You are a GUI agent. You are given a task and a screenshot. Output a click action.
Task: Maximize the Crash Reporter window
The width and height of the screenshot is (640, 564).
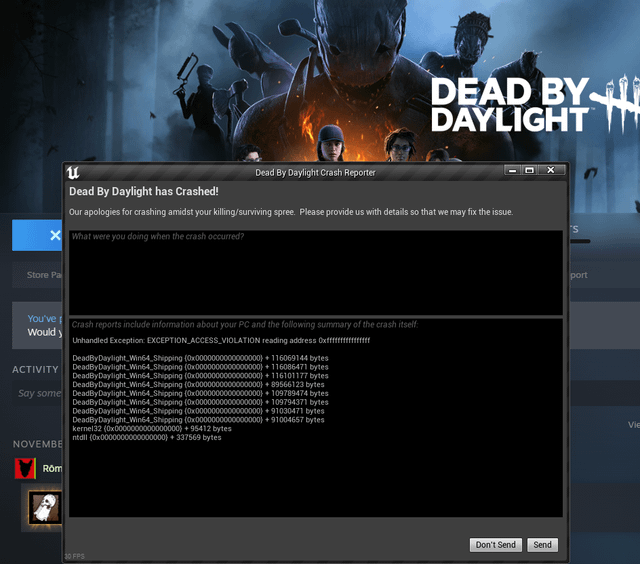[529, 170]
